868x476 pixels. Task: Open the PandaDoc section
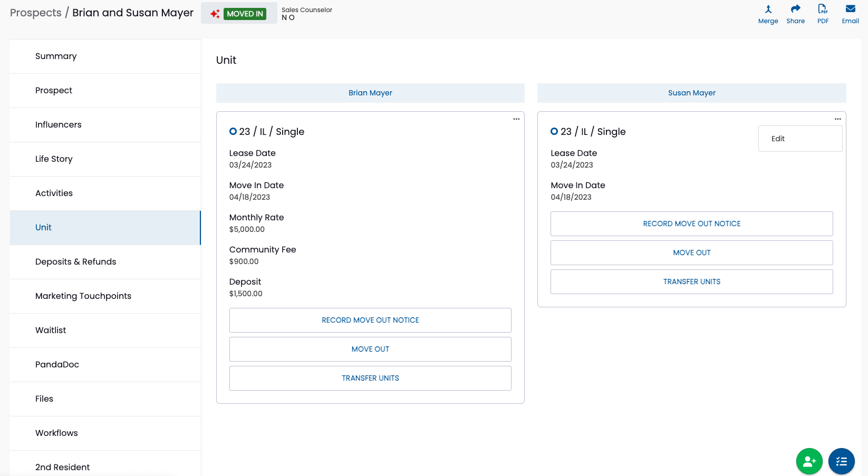pyautogui.click(x=105, y=365)
